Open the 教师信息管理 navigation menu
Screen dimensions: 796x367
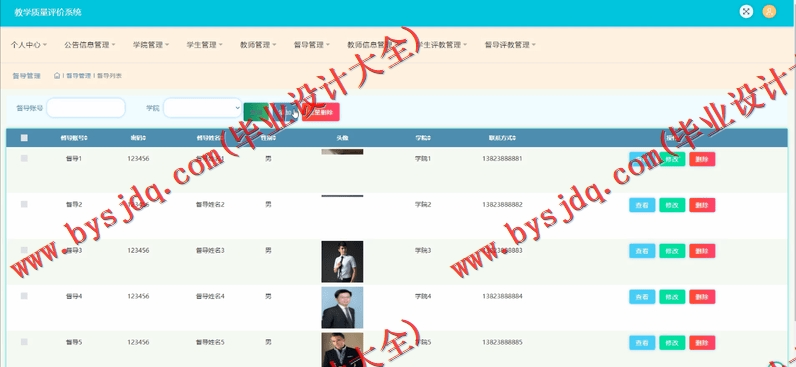pyautogui.click(x=373, y=45)
